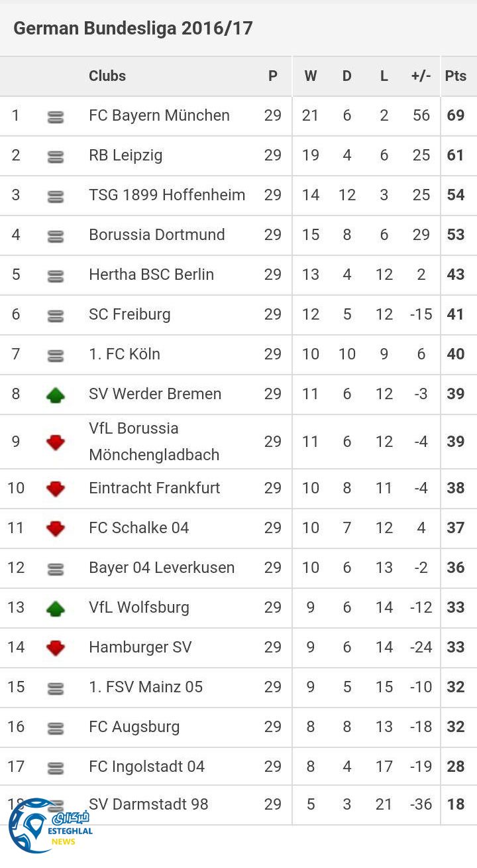Open the 1. FC Köln club entry
This screenshot has height=868, width=477.
[x=125, y=354]
